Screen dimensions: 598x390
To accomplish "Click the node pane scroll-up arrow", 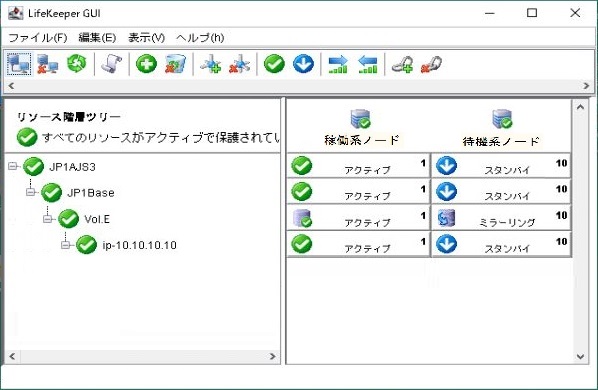I will (580, 107).
